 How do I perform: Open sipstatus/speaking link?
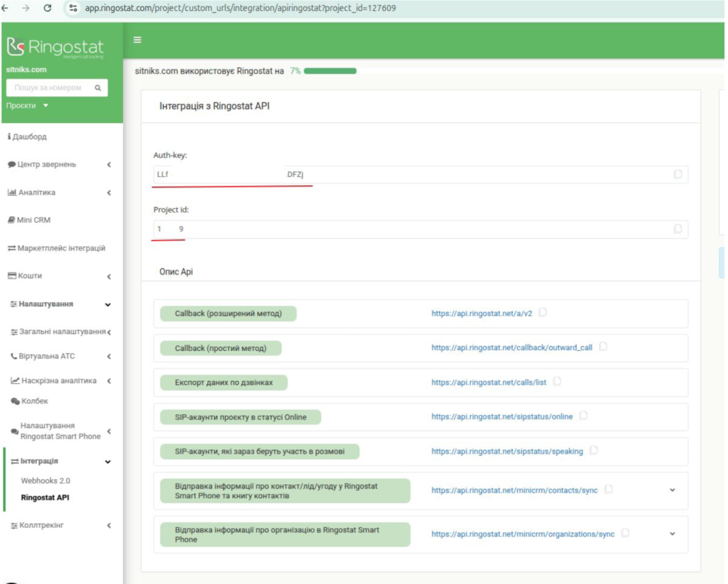click(x=507, y=451)
